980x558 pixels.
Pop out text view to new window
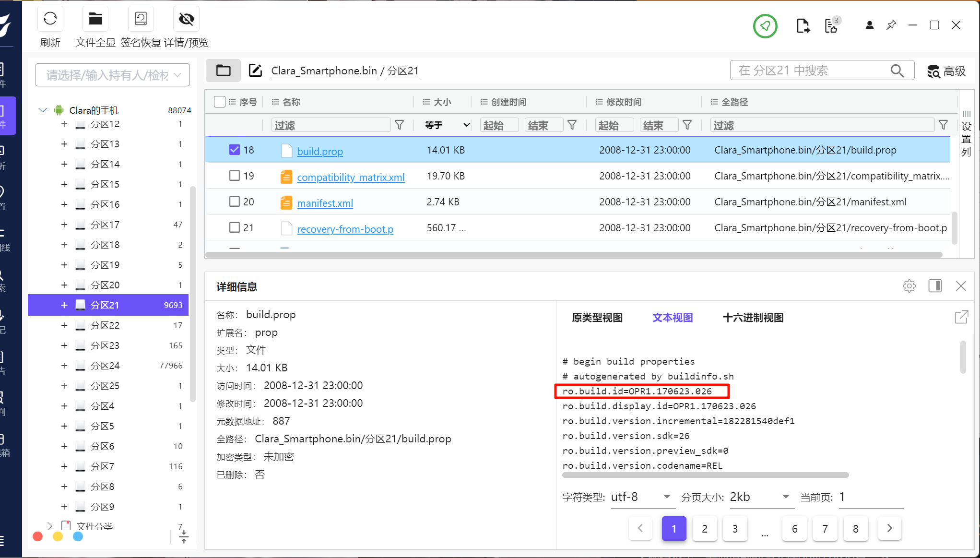point(961,317)
